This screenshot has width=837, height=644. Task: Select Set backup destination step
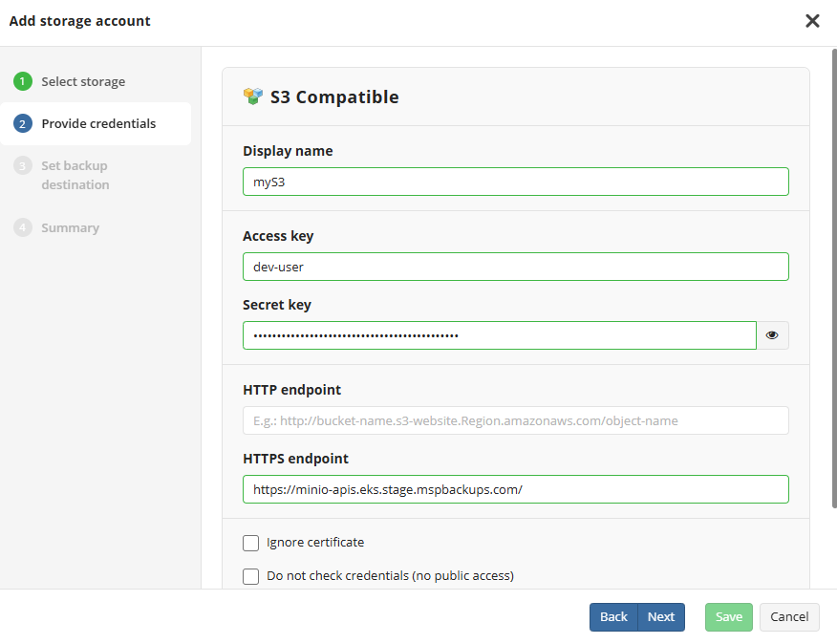[x=75, y=175]
